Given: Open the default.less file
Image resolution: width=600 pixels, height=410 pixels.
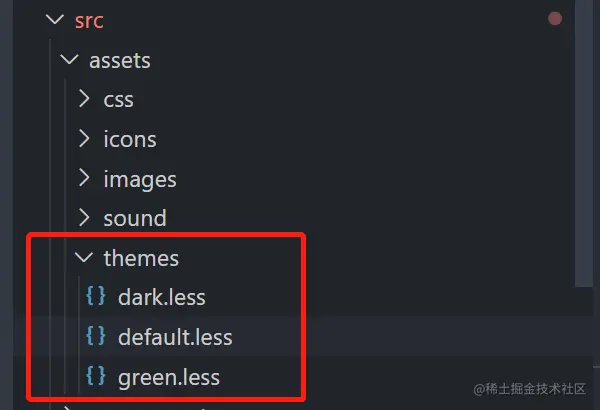Looking at the screenshot, I should point(175,337).
